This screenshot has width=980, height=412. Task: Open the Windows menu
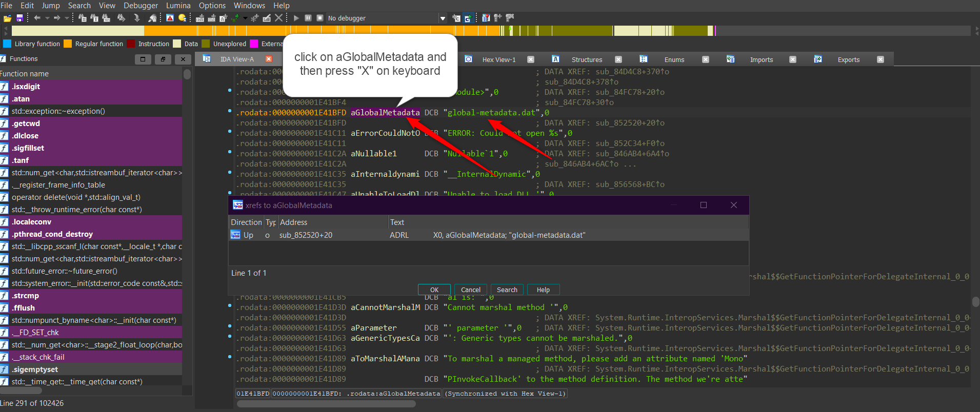249,5
